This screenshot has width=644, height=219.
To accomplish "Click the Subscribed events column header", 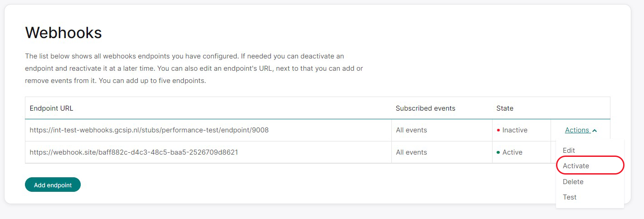I will [x=425, y=108].
